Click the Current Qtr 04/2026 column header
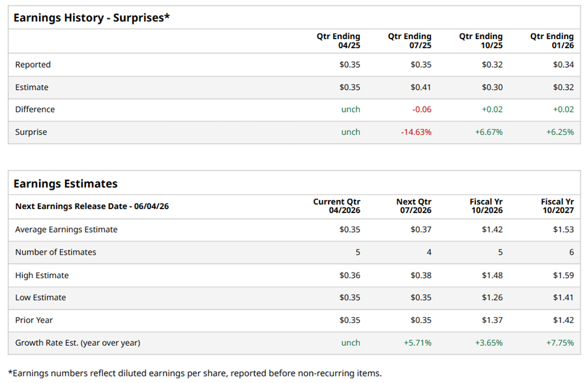Viewport: 588px width, 383px height. tap(336, 206)
